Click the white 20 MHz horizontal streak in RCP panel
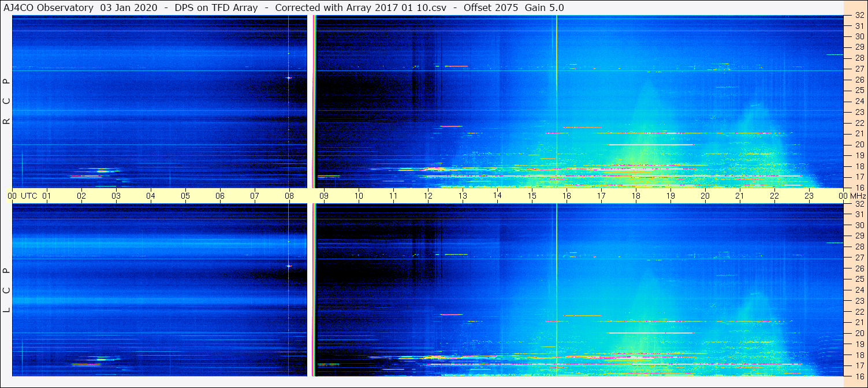Screen dimensions: 868x388 click(651, 144)
